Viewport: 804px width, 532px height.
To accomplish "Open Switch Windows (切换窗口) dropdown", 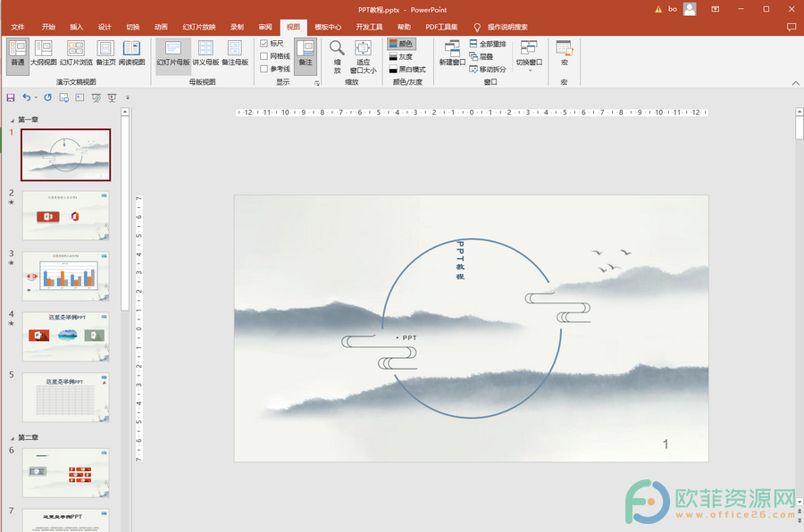I will [x=529, y=55].
